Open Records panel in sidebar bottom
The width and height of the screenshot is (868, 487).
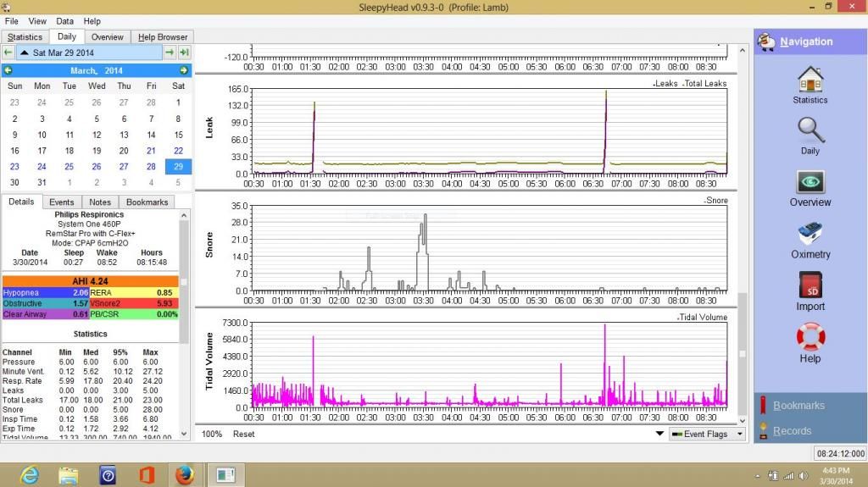[792, 431]
